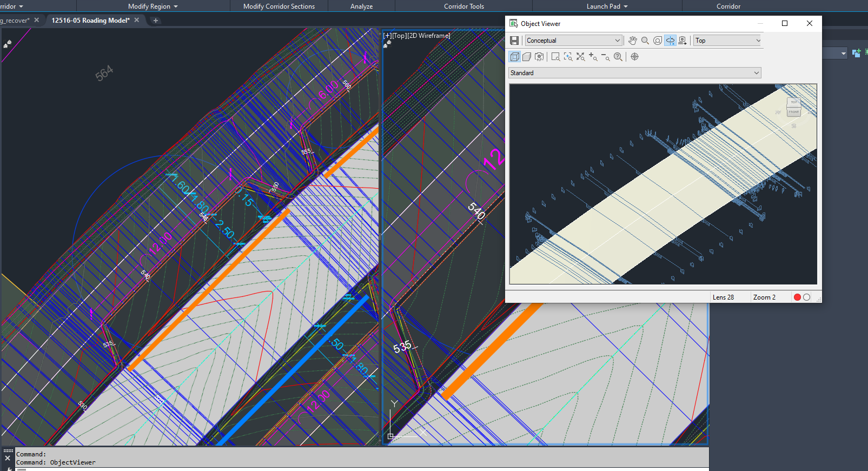Click the Corridor panel title
Viewport: 868px width, 471px height.
[x=728, y=6]
